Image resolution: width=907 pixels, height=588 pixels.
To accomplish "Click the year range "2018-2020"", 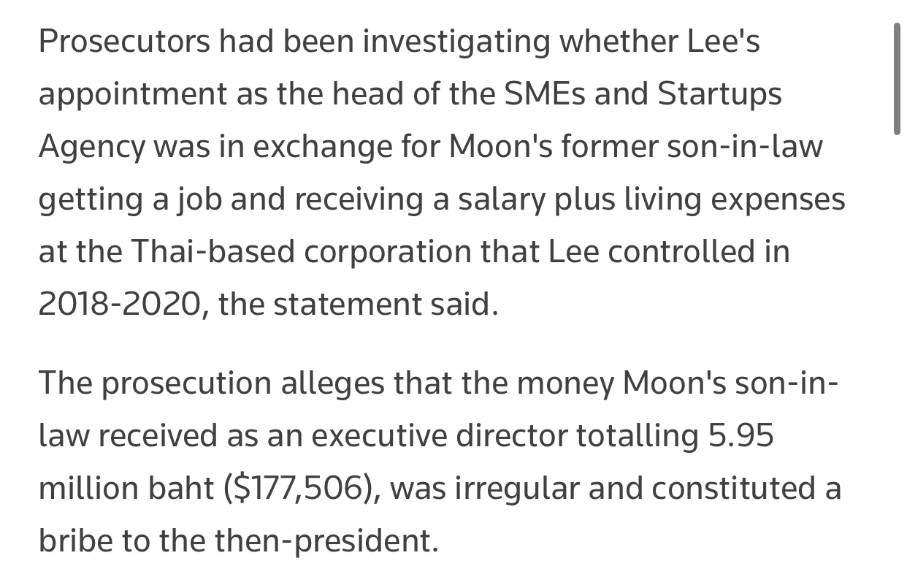I will click(119, 305).
